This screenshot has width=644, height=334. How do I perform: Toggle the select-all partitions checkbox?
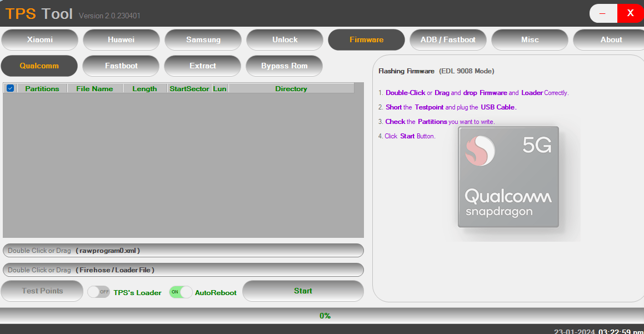tap(10, 88)
